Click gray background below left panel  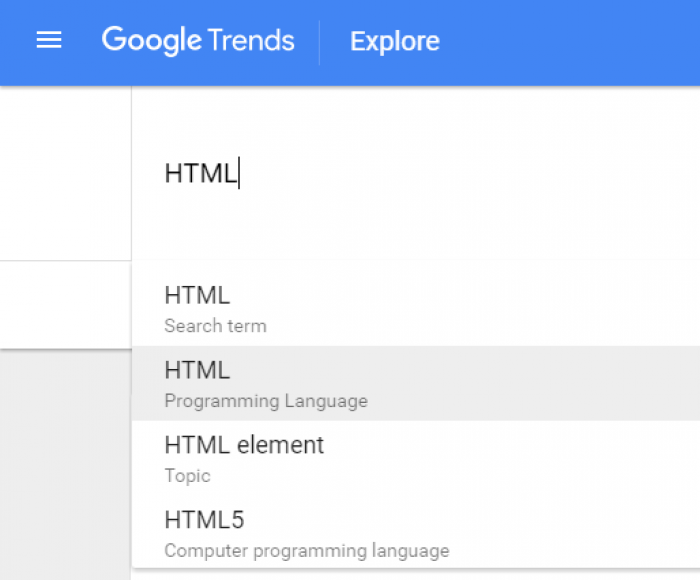(66, 464)
